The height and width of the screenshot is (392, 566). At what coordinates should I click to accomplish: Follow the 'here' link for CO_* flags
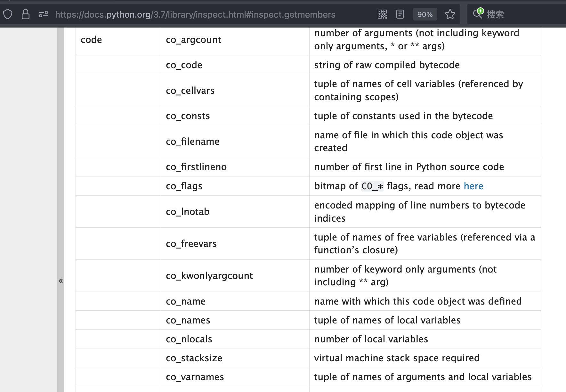(473, 186)
